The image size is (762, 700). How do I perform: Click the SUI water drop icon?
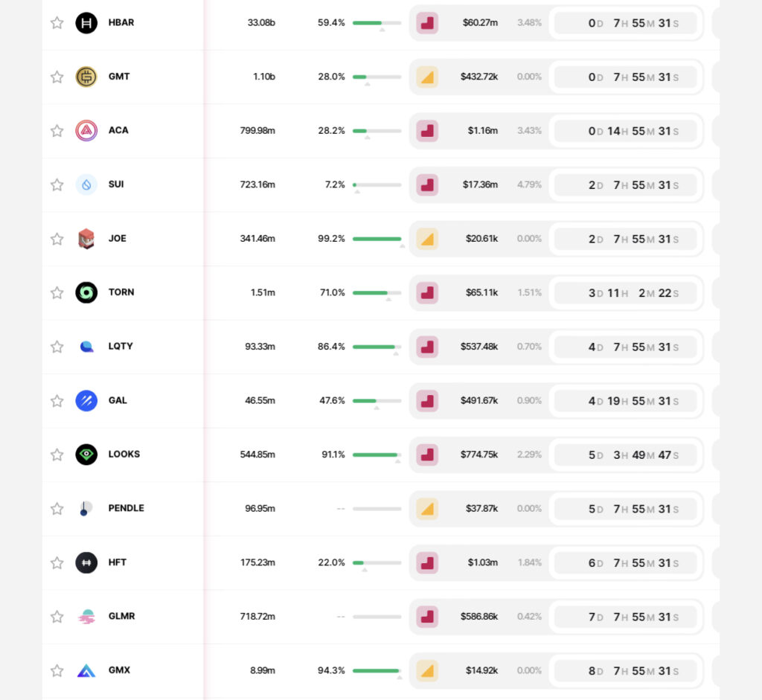(86, 184)
